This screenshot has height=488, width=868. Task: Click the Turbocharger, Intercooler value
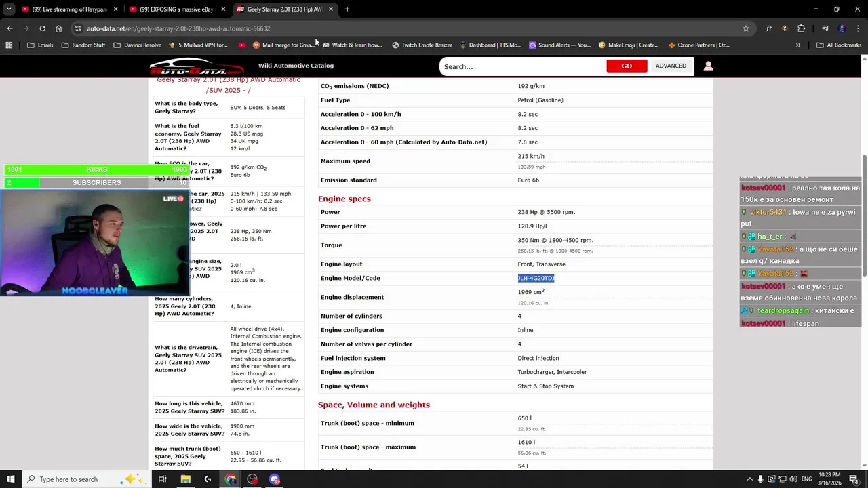click(552, 372)
